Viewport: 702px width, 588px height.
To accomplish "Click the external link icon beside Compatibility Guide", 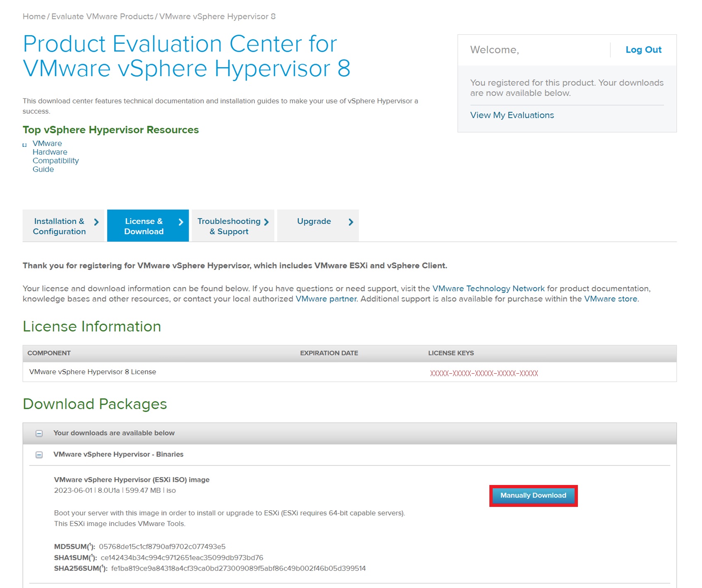I will coord(24,145).
